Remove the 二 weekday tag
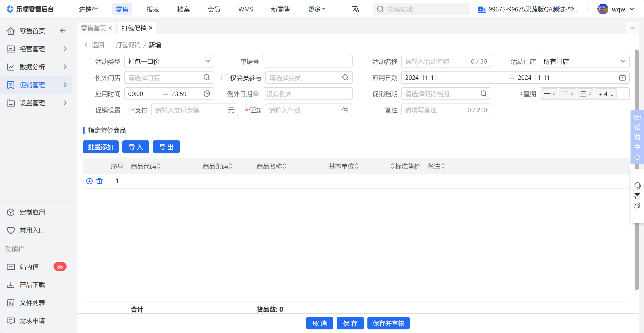Screen dimensions: 644x333 click(572, 94)
